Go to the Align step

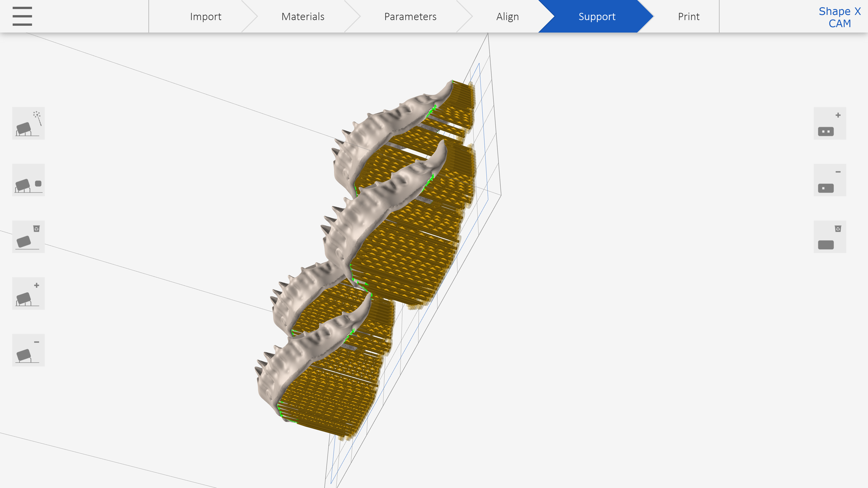(507, 16)
